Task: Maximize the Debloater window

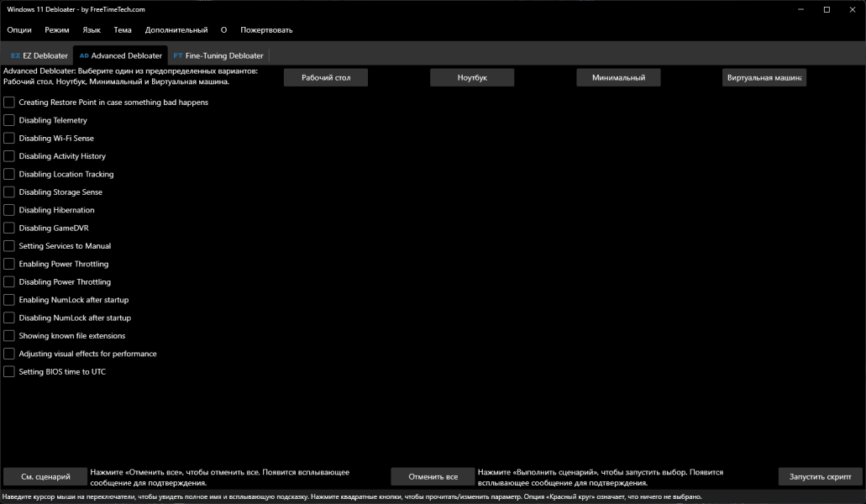Action: (x=827, y=9)
